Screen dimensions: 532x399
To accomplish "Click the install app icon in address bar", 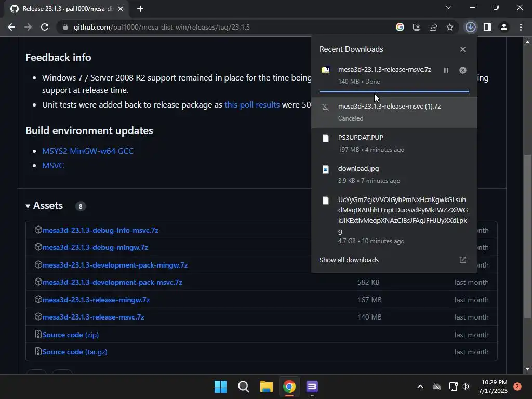I will point(417,27).
